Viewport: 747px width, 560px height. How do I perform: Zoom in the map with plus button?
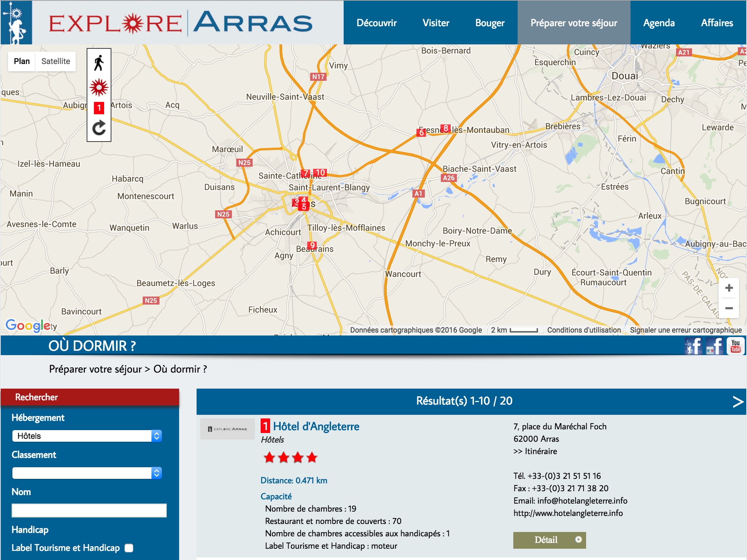729,288
